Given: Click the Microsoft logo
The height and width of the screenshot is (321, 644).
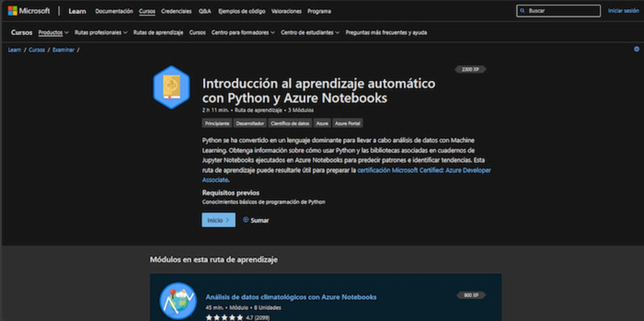Looking at the screenshot, I should [x=29, y=11].
